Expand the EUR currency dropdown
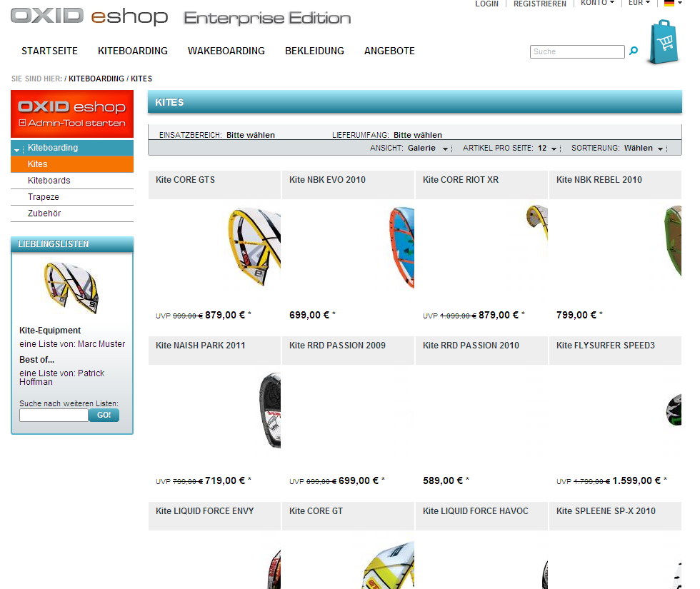This screenshot has width=700, height=589. (639, 3)
